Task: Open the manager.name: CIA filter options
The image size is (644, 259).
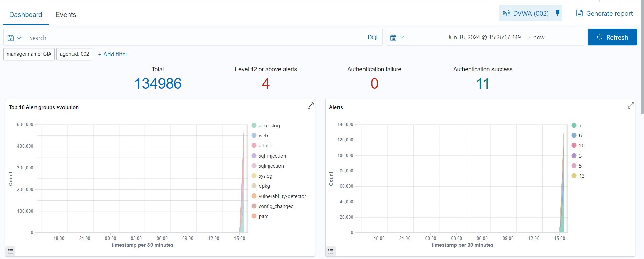Action: point(29,54)
